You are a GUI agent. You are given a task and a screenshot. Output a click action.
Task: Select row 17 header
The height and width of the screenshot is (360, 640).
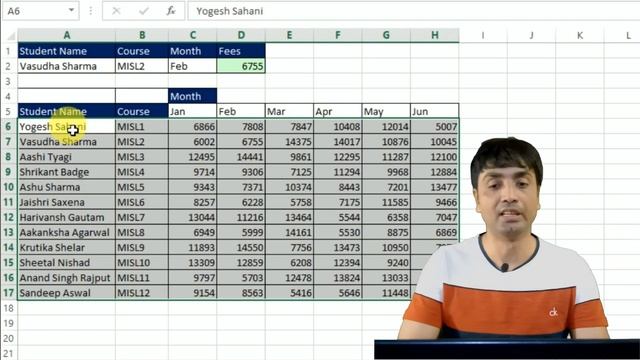[x=8, y=293]
